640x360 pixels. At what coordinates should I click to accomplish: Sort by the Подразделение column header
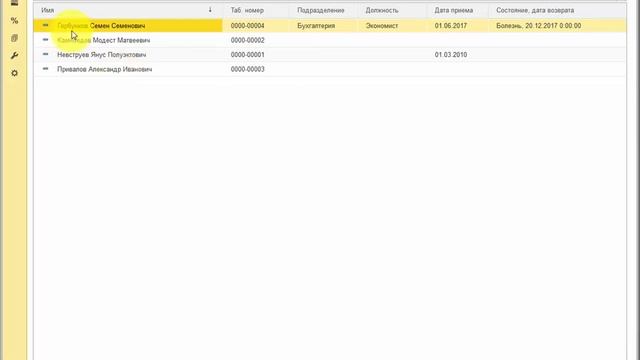pos(321,10)
